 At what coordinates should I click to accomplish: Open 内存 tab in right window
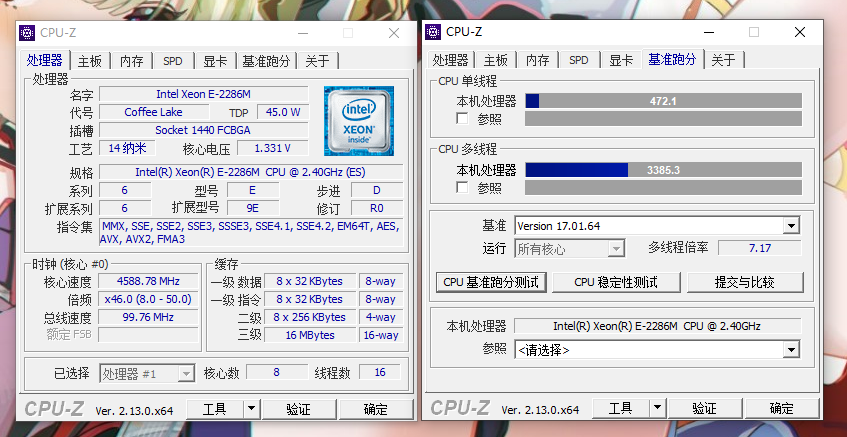(537, 60)
